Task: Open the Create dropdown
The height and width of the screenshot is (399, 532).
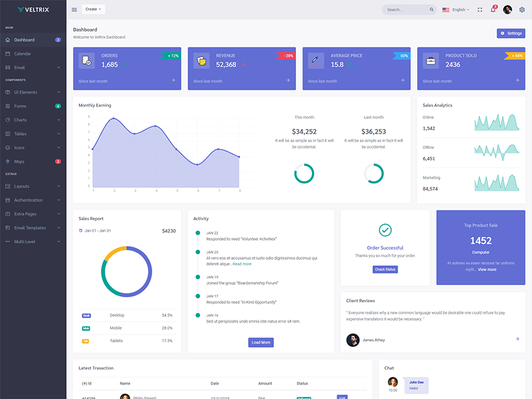Action: coord(93,9)
